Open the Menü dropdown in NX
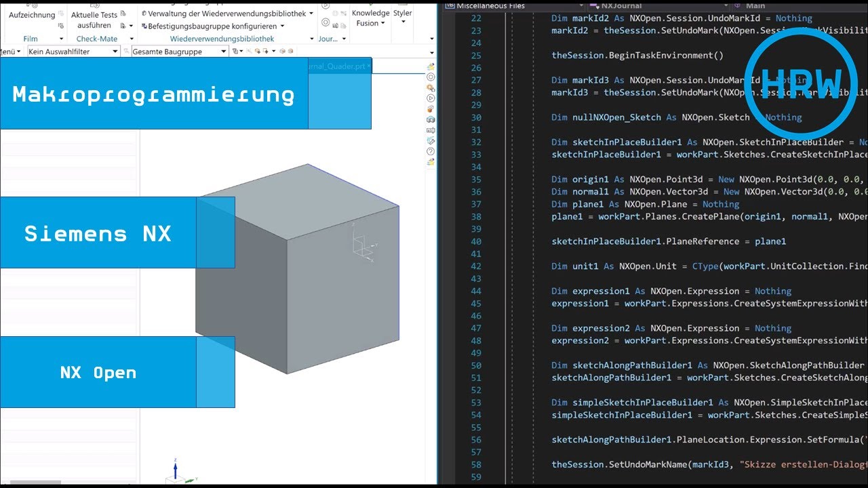This screenshot has height=488, width=868. coord(10,52)
